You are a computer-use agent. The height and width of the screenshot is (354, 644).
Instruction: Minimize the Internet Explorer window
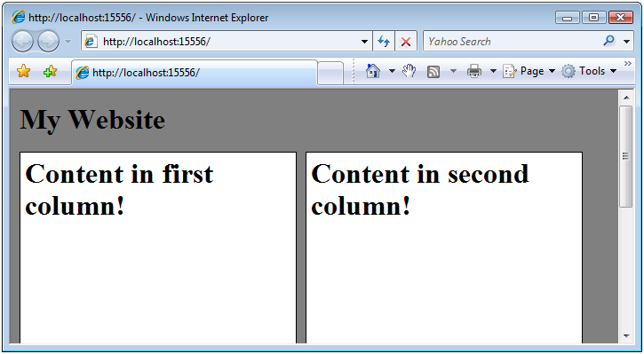click(568, 18)
